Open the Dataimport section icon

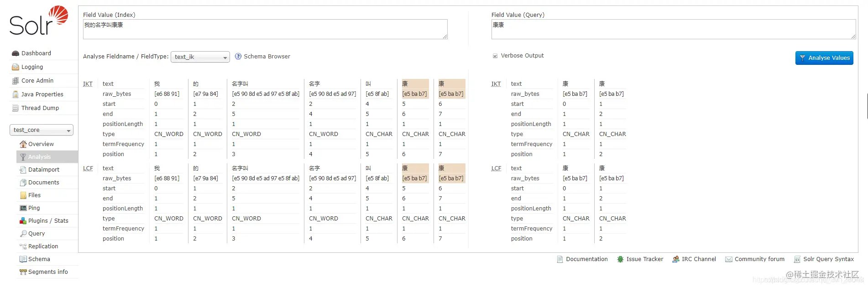[x=23, y=170]
